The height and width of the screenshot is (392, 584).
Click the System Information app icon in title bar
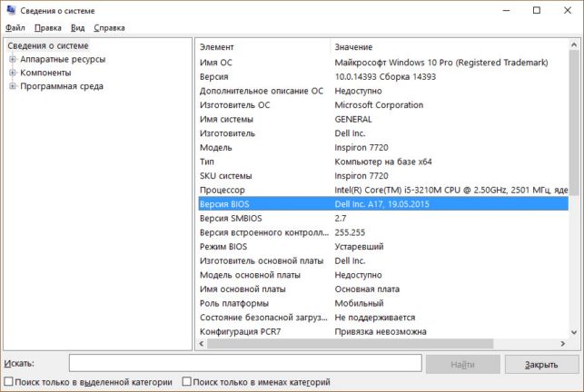pos(11,10)
